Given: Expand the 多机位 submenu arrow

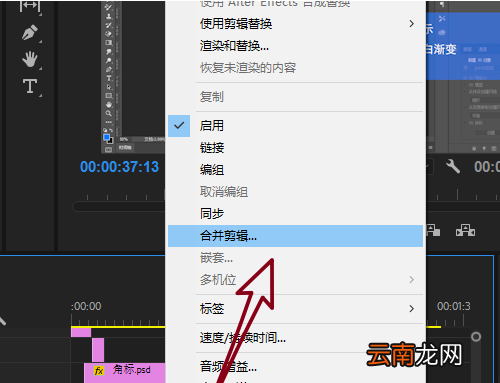Looking at the screenshot, I should [412, 279].
